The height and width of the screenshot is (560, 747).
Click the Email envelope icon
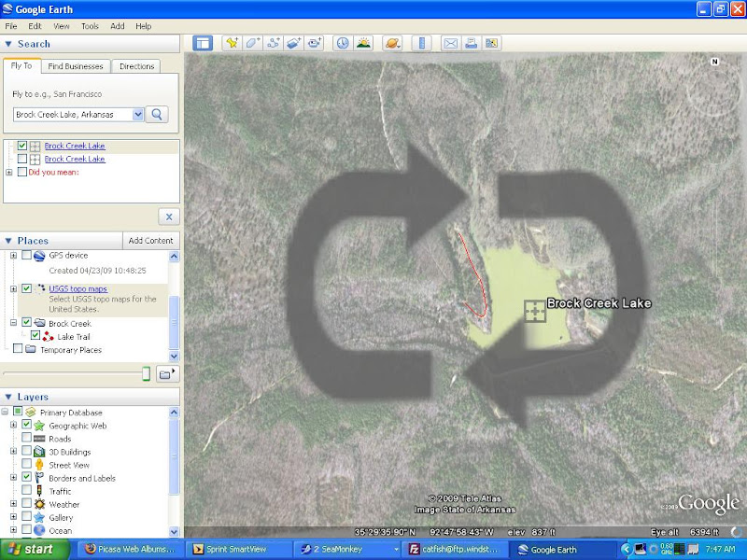450,43
